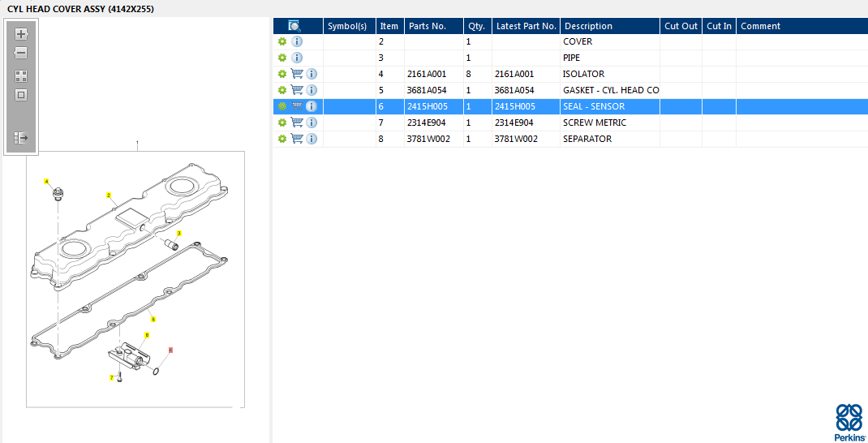Click Parts No. 2314E904 cell
Screen dimensions: 868x443
click(434, 123)
